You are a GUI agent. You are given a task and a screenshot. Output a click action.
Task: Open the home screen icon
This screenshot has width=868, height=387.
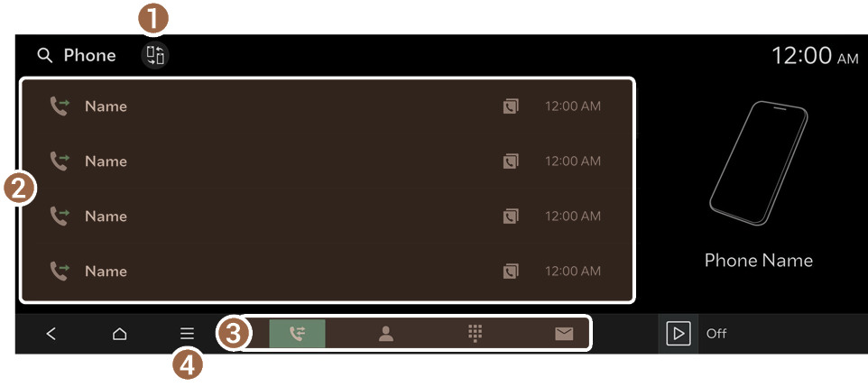pos(119,333)
